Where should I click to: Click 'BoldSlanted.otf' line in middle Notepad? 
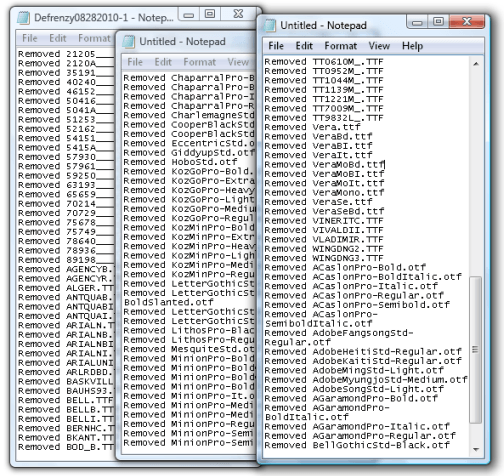[168, 302]
